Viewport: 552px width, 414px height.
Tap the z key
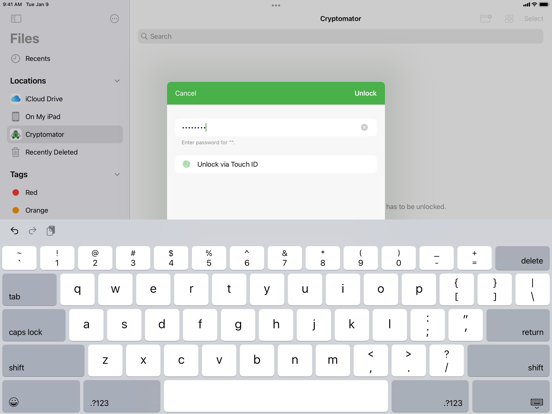tap(105, 360)
